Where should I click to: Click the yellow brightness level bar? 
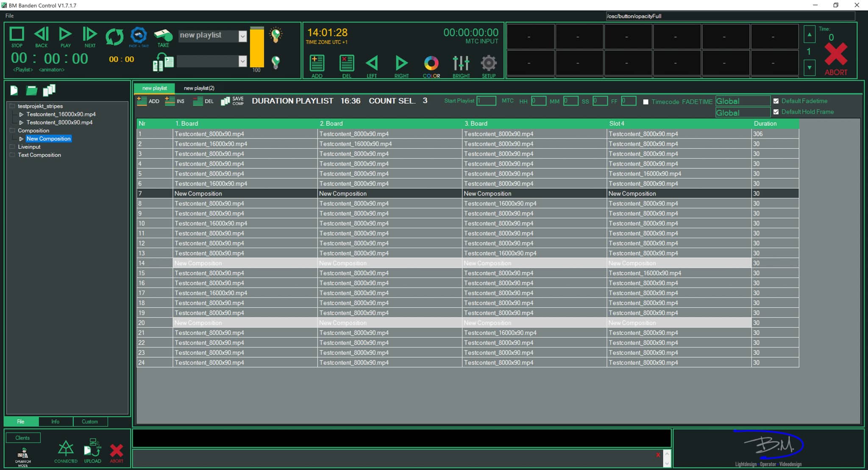(256, 47)
